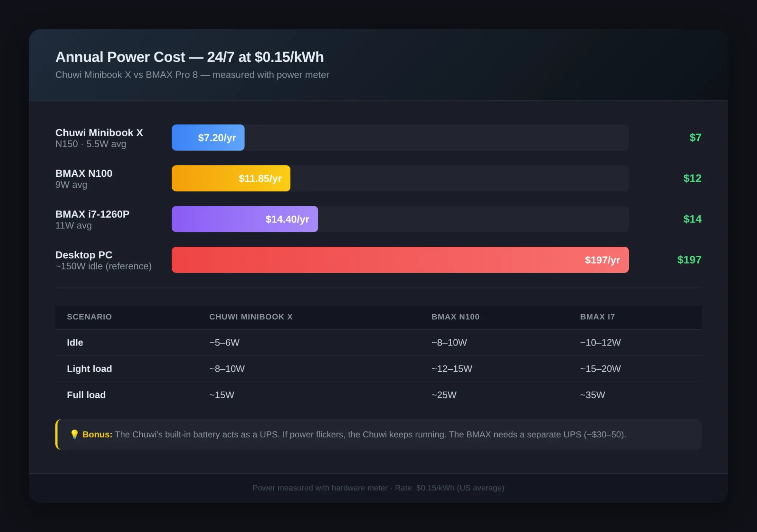Click the lightbulb icon beside Bonus
Viewport: 757px width, 532px height.
point(75,434)
